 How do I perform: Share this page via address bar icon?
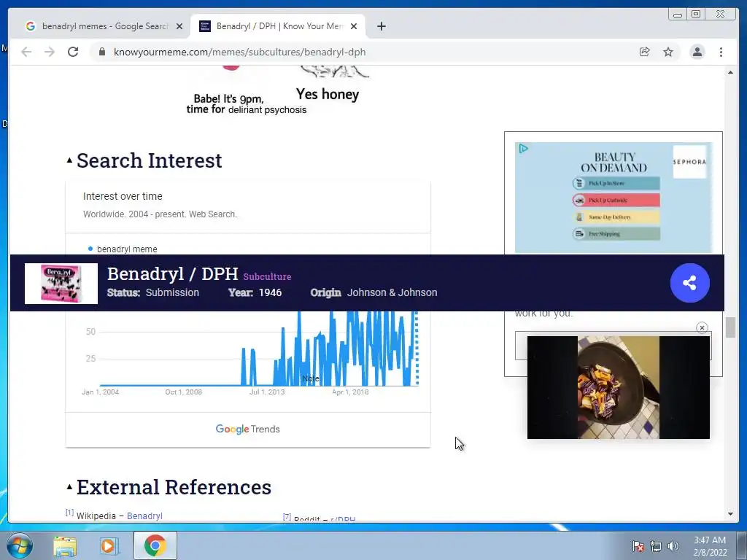[x=644, y=52]
